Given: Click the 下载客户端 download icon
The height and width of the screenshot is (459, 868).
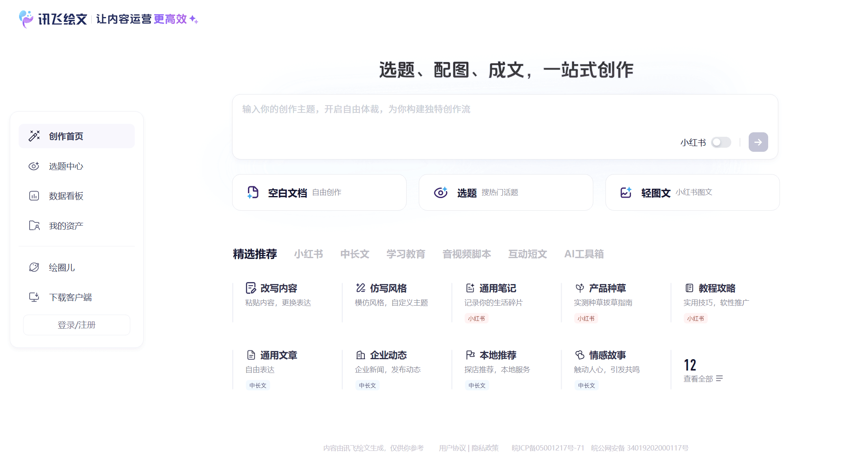Looking at the screenshot, I should (34, 297).
